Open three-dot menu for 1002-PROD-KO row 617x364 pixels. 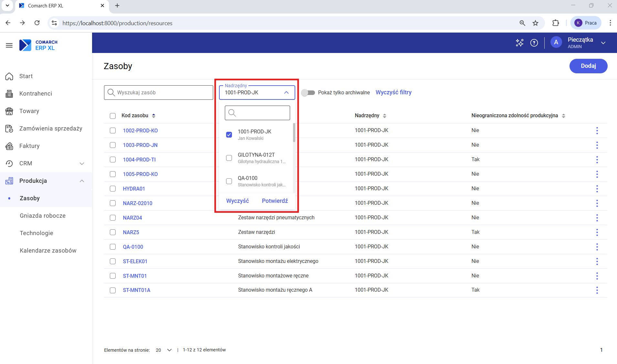(x=597, y=130)
